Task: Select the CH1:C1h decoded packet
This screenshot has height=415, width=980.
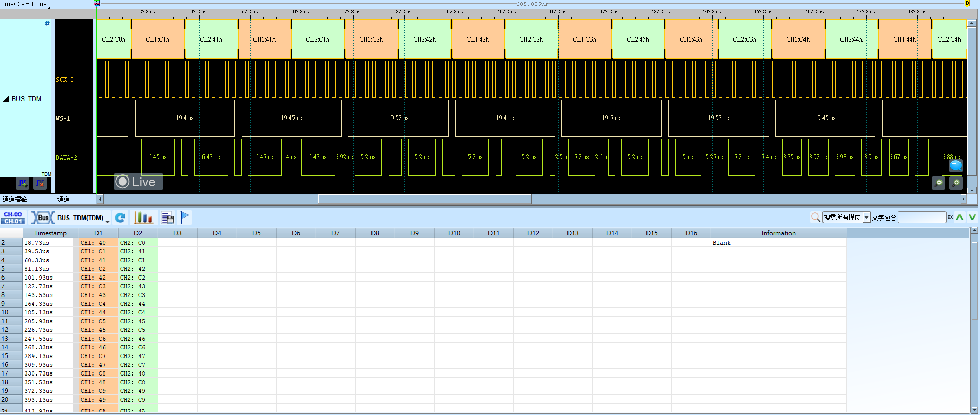Action: [158, 39]
